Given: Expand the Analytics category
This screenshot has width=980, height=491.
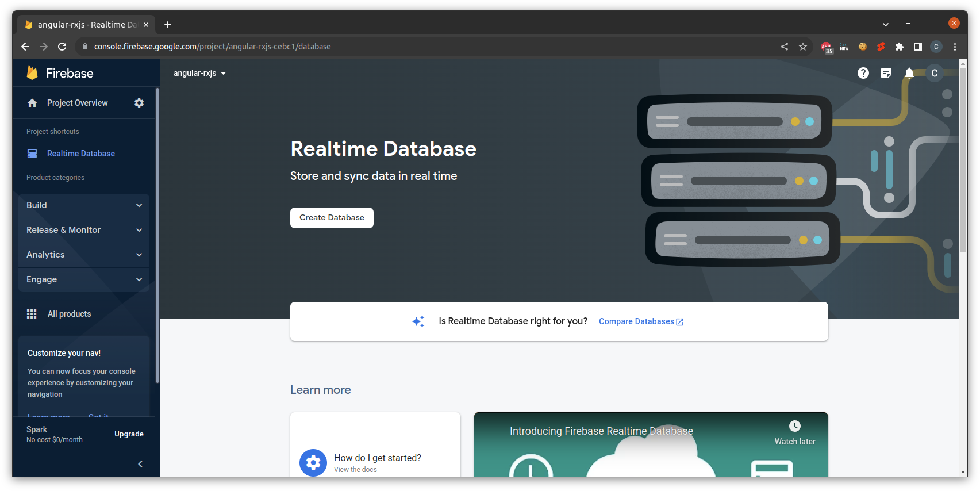Looking at the screenshot, I should click(84, 255).
